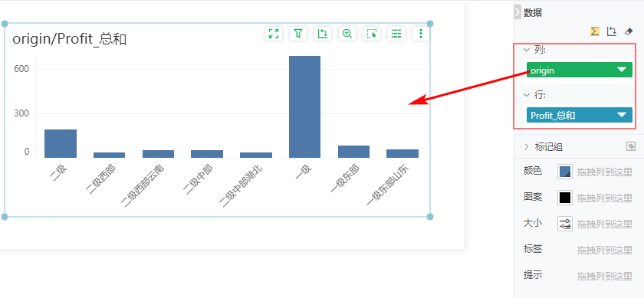The image size is (644, 298).
Task: Collapse the 数据 side panel arrow
Action: (x=517, y=12)
